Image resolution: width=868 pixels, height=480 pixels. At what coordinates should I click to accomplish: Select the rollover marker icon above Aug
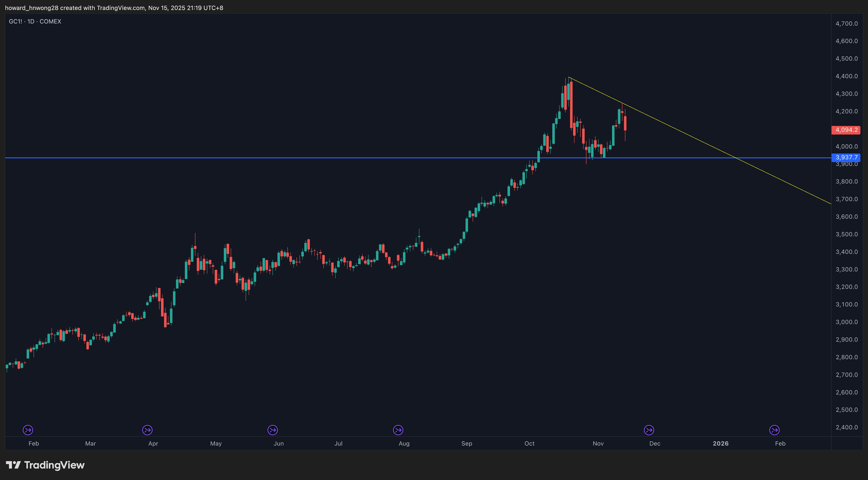point(398,430)
